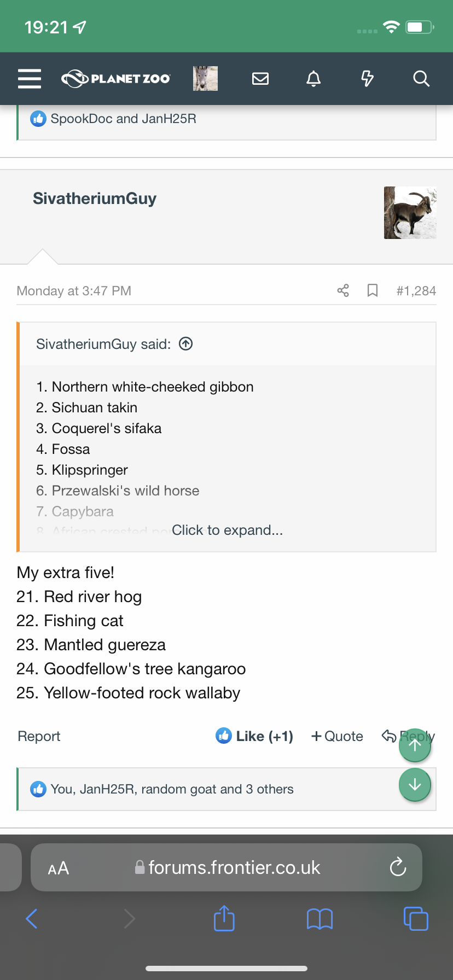The height and width of the screenshot is (980, 453).
Task: Open the SivatheriumGuy profile link
Action: tap(95, 199)
